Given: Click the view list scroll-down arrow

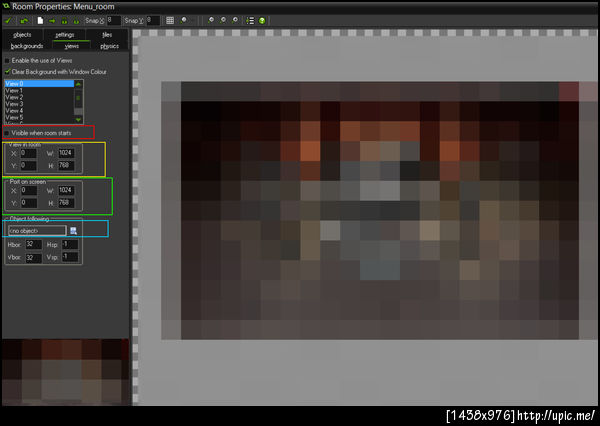Looking at the screenshot, I should click(78, 119).
